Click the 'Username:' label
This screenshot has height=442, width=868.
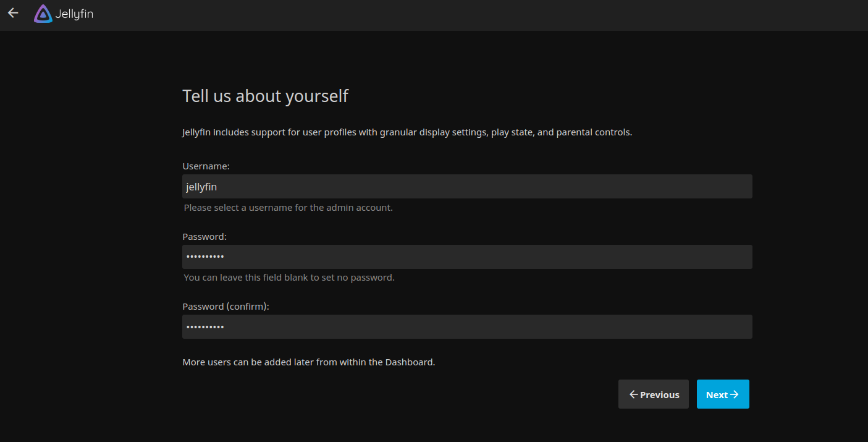pos(206,166)
